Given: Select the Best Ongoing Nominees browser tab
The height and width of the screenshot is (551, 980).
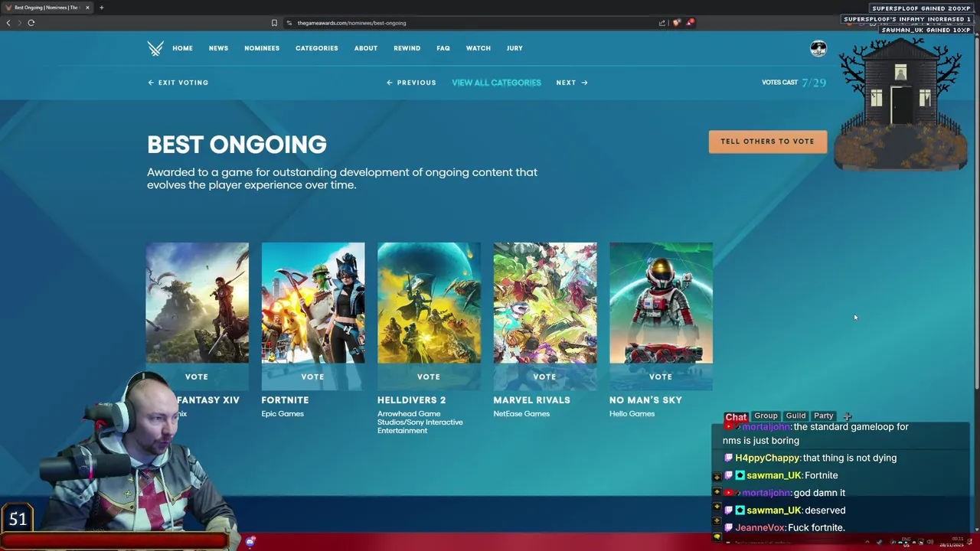Looking at the screenshot, I should click(x=46, y=8).
